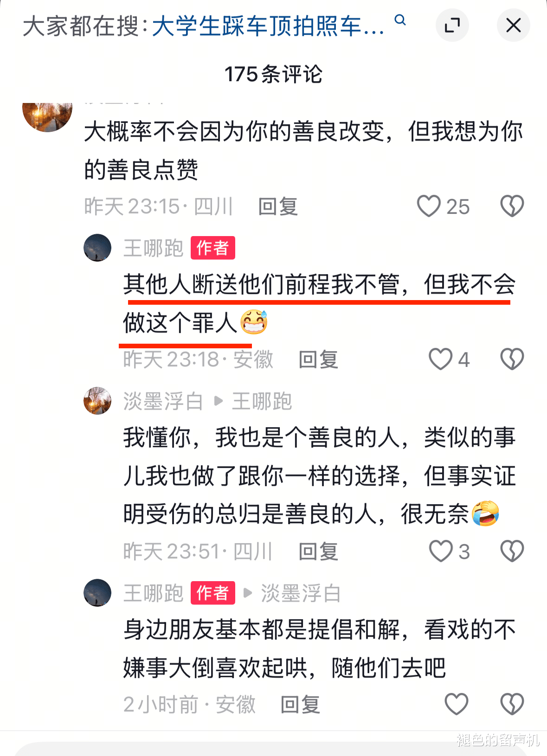Reply to the author's 23:18 comment

pos(318,359)
